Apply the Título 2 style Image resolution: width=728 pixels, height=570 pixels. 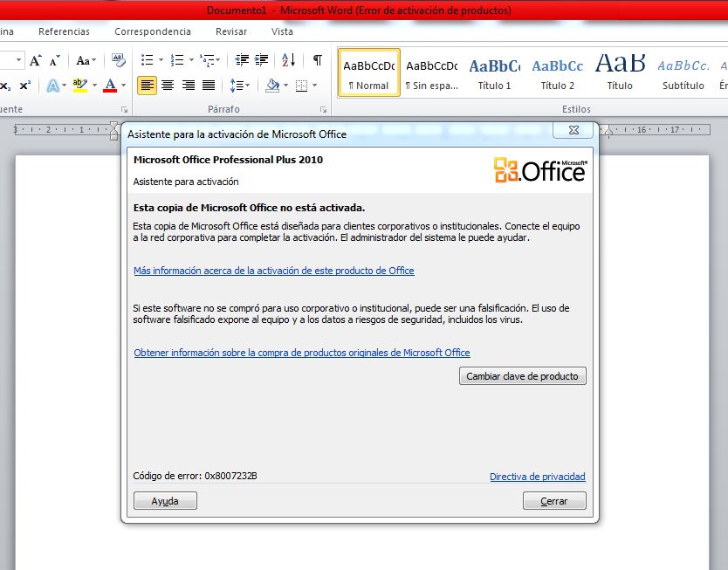[558, 72]
